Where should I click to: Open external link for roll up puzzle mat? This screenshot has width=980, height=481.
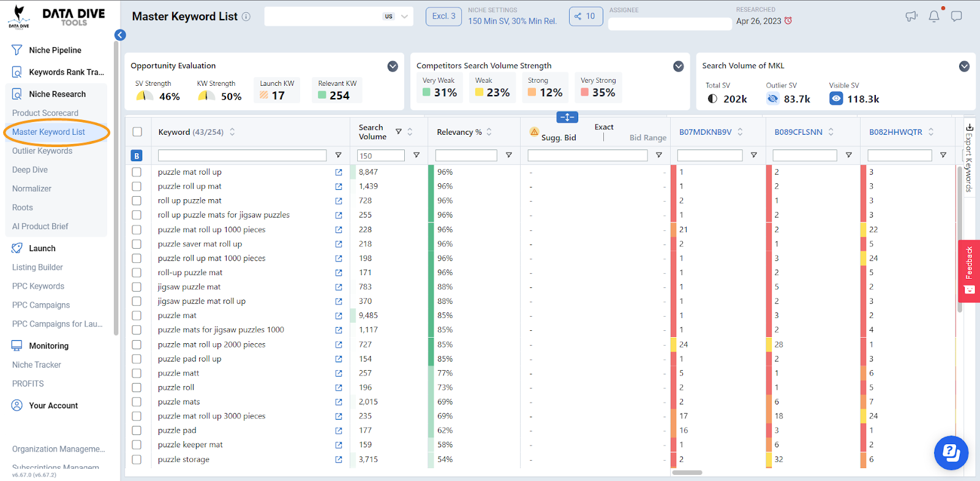[x=339, y=201]
